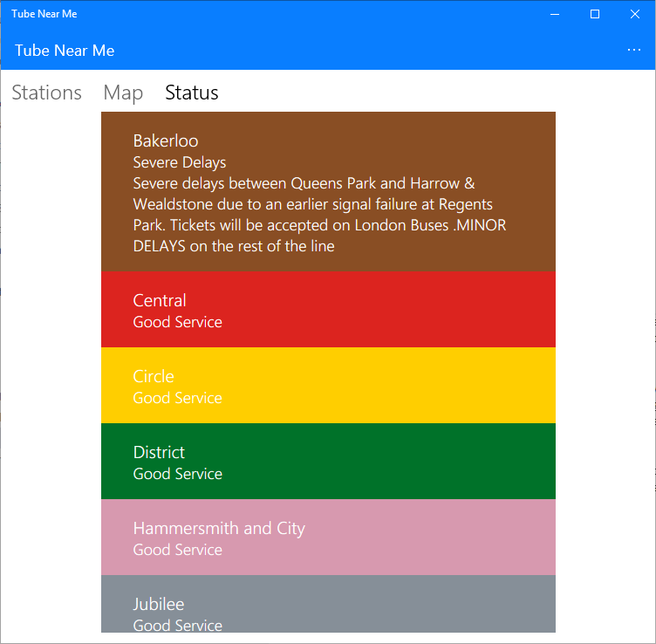Select the Status tab
Image resolution: width=656 pixels, height=644 pixels.
(x=192, y=92)
